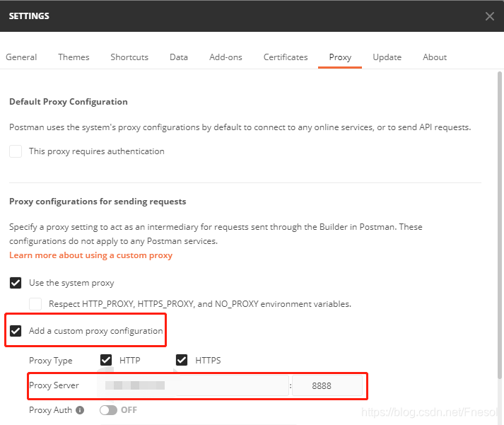Select the Add-ons tab
The height and width of the screenshot is (425, 504).
click(x=225, y=57)
